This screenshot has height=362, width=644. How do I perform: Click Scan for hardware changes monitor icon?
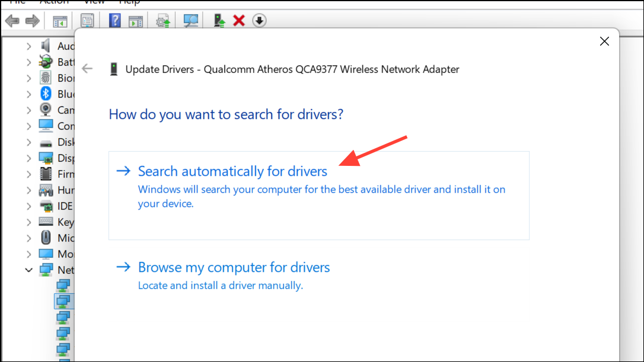click(x=190, y=21)
